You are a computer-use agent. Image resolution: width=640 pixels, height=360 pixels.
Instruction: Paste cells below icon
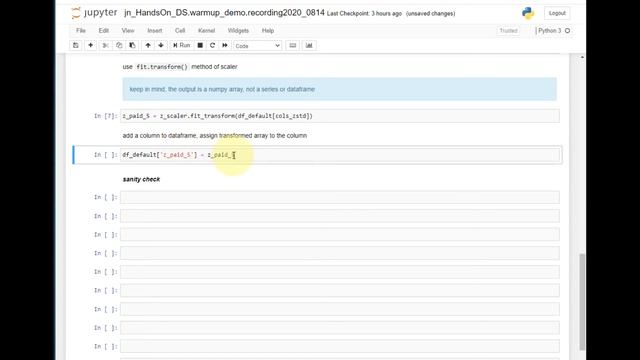click(132, 45)
